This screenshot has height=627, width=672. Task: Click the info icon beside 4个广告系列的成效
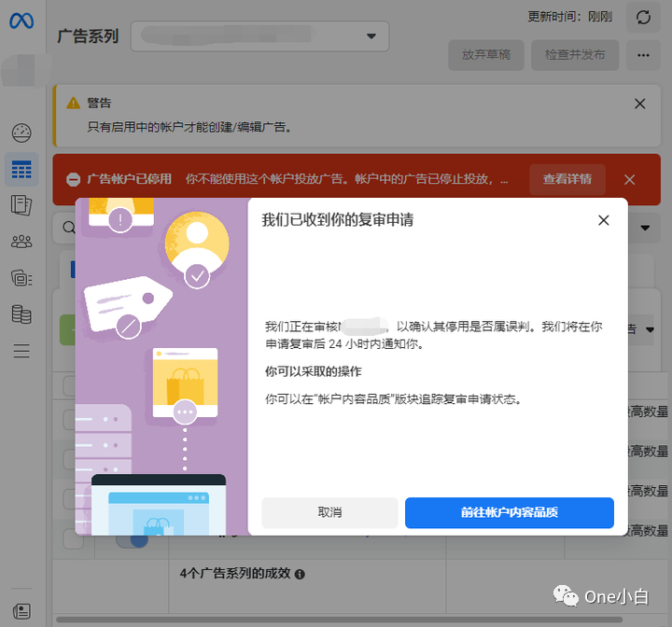300,575
